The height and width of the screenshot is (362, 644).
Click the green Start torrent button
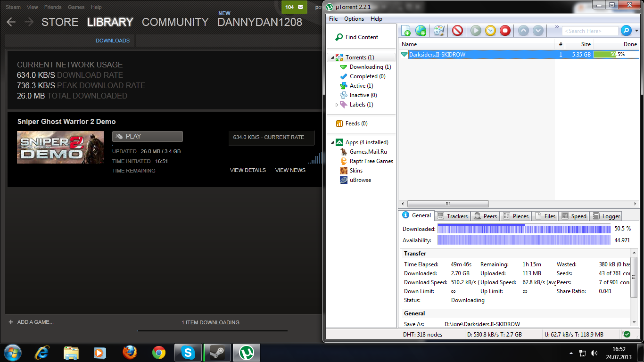tap(476, 31)
